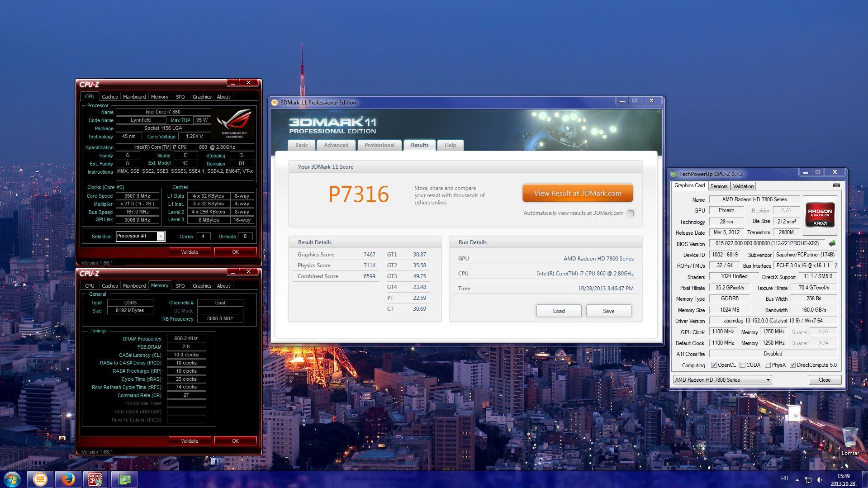Click the GPU-Z green card taskbar icon
Viewport: 868px width, 488px height.
[x=124, y=479]
